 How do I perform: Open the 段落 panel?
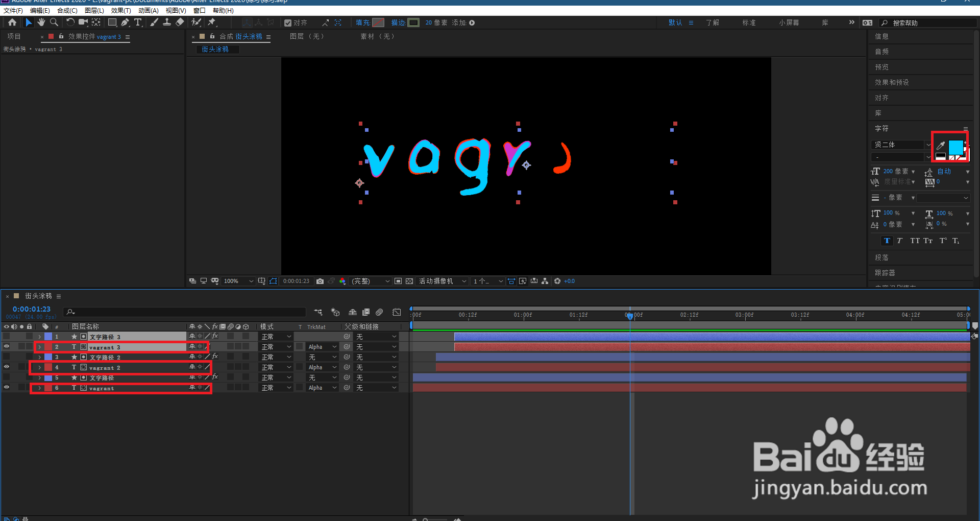[x=881, y=257]
